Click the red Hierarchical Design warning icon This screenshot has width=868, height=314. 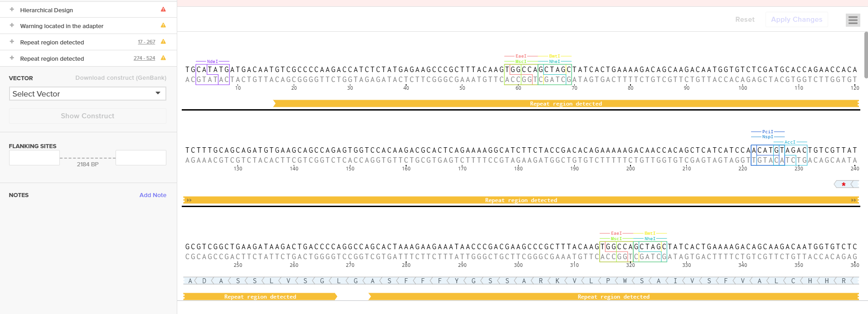point(163,9)
